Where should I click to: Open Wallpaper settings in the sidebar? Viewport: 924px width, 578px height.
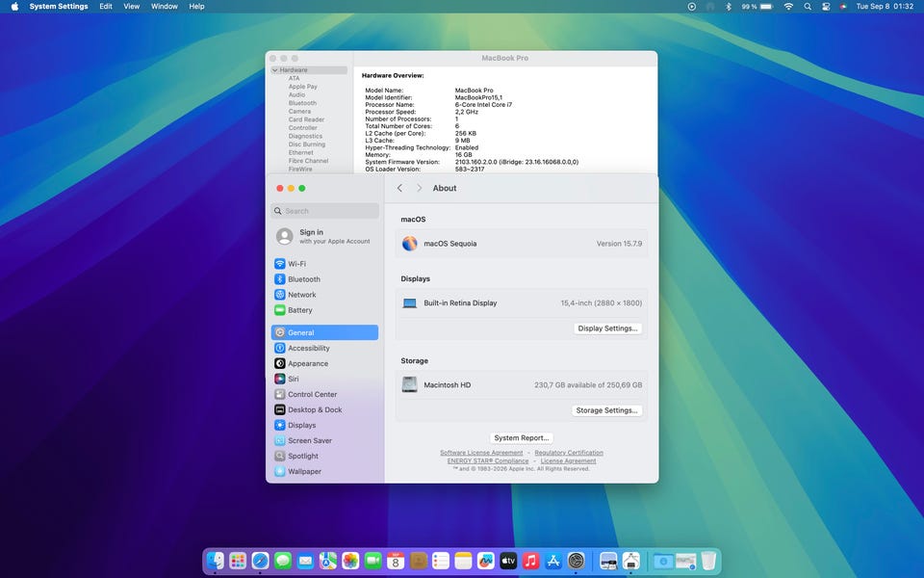(x=324, y=471)
